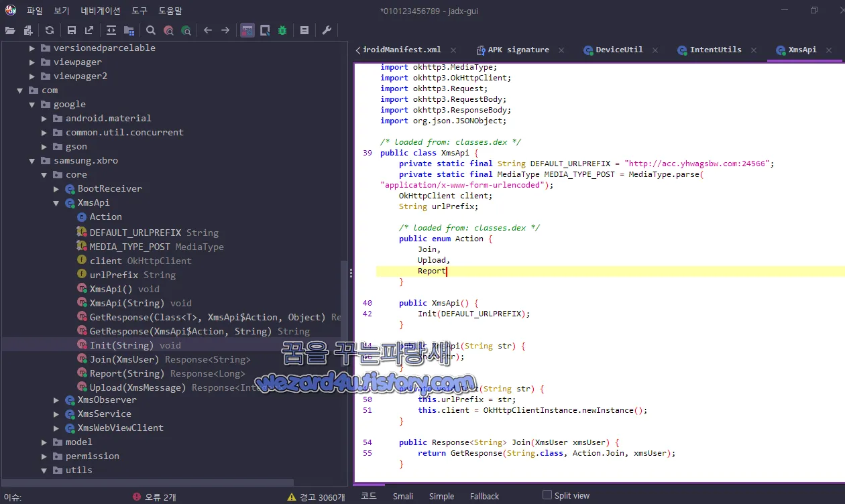Toggle the flatten packages toolbar icon
This screenshot has width=845, height=504.
(x=129, y=30)
